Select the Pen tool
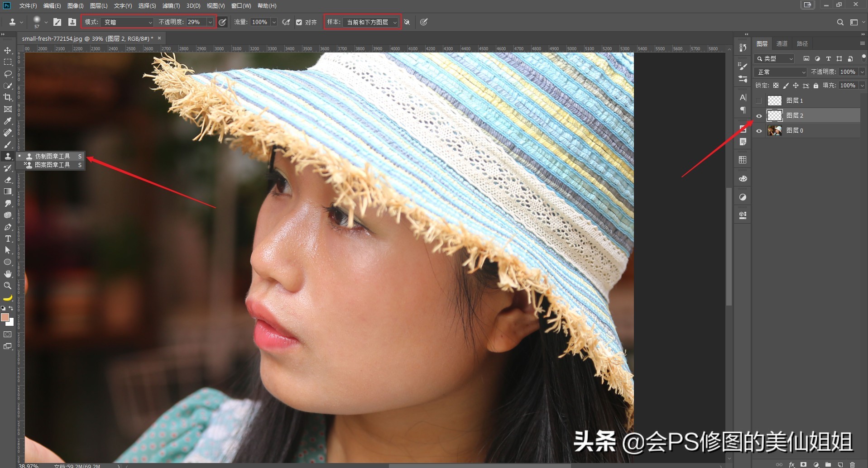 (8, 227)
